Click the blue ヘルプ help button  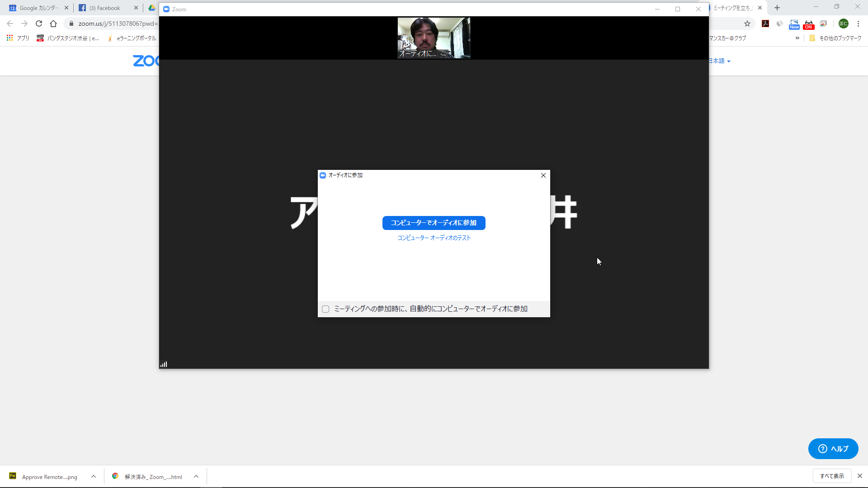click(833, 449)
